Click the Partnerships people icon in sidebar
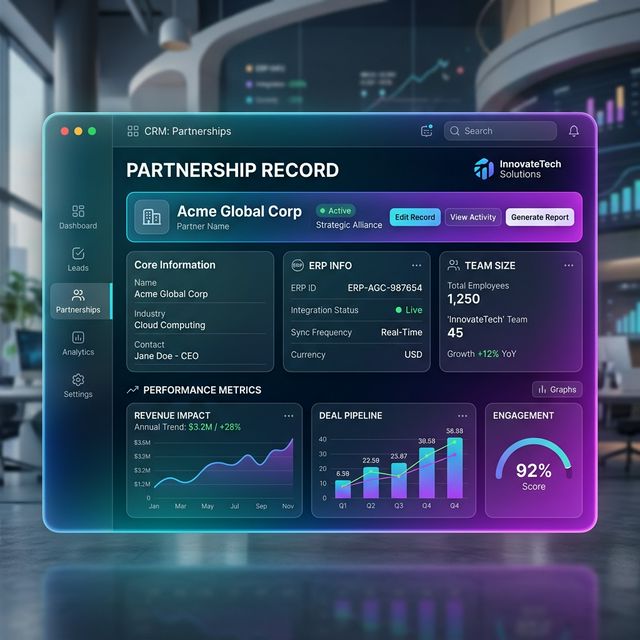The image size is (640, 640). [78, 295]
